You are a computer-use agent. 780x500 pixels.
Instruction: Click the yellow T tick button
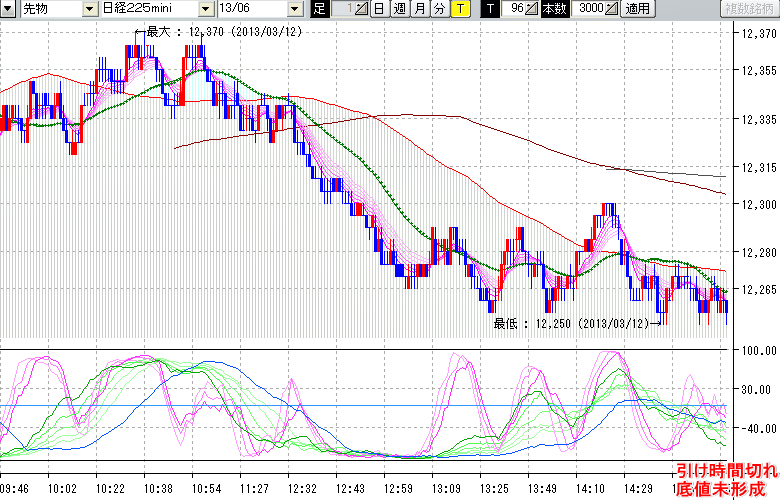pyautogui.click(x=459, y=9)
